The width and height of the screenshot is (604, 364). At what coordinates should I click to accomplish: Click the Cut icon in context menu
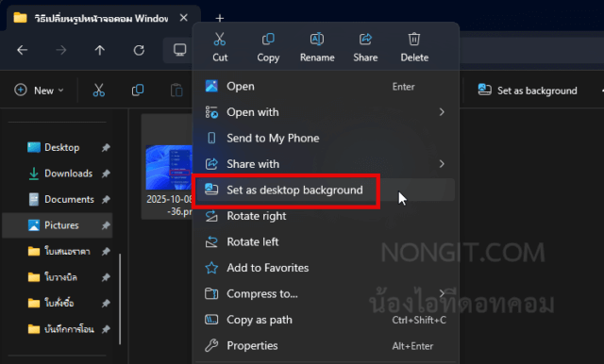220,40
